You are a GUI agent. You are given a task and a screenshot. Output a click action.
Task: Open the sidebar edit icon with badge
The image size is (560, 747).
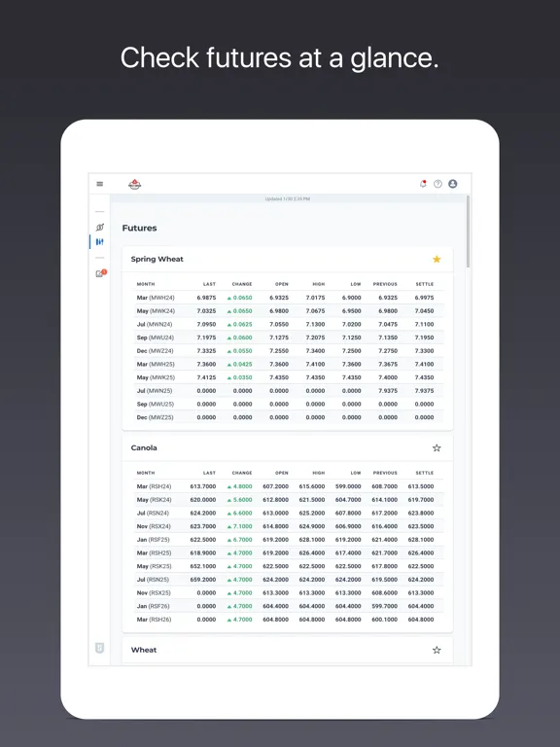100,273
